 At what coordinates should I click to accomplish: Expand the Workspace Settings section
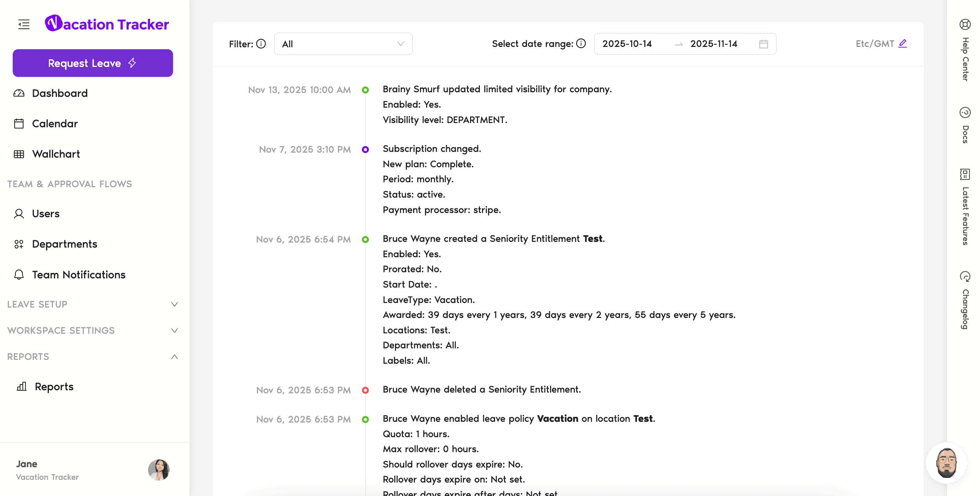coord(175,330)
